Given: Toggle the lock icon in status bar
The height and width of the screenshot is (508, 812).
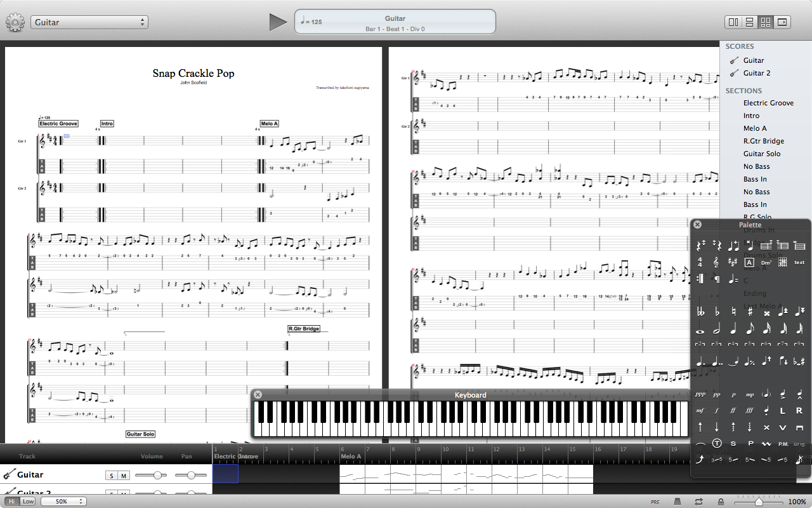Looking at the screenshot, I should tap(720, 502).
